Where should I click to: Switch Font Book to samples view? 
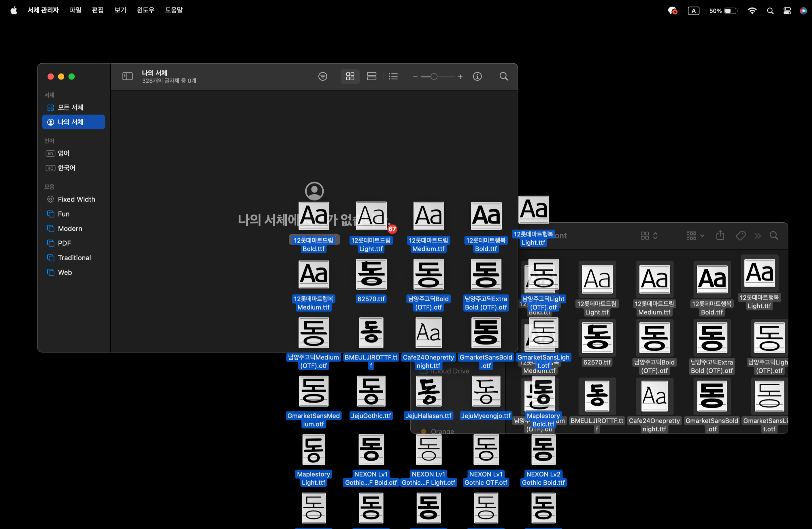[371, 76]
